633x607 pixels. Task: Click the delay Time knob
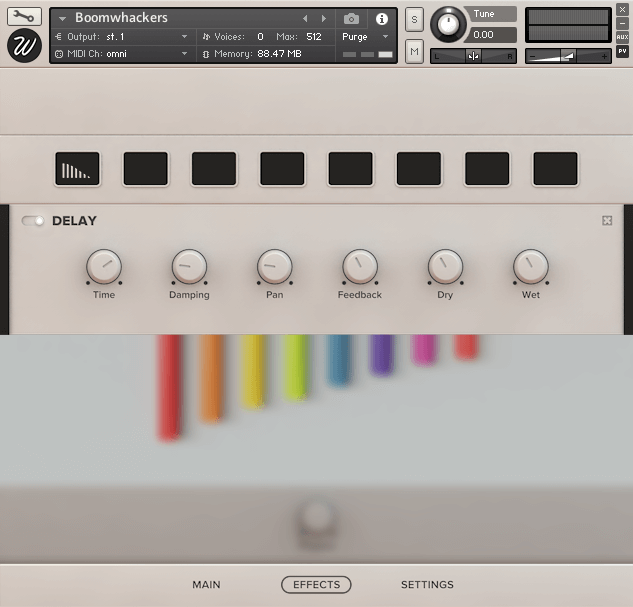(104, 266)
